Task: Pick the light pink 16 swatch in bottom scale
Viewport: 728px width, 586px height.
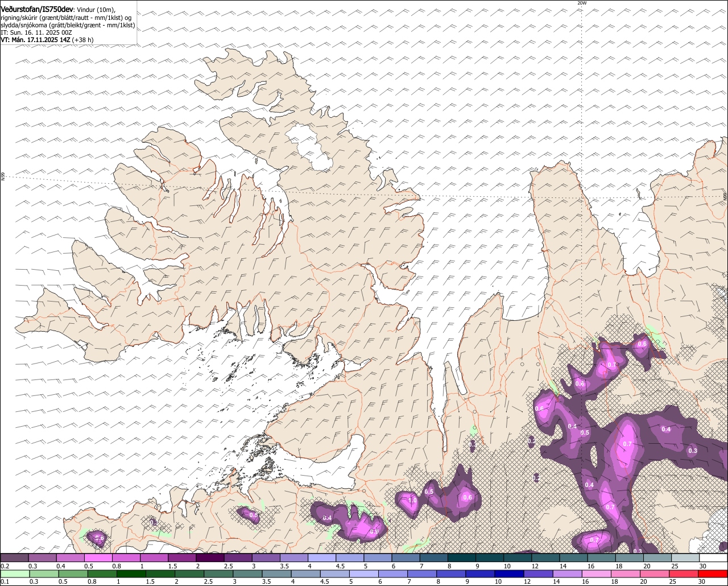Action: click(x=597, y=573)
